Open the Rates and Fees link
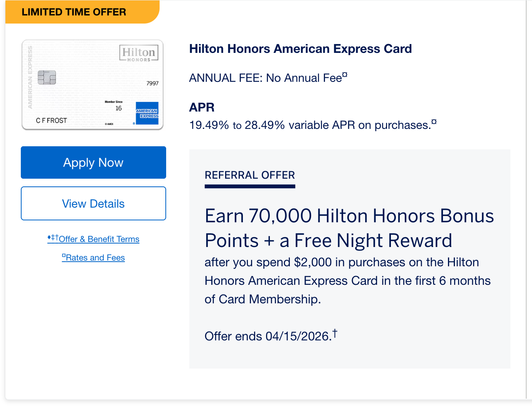Viewport: 532px width, 406px height. click(95, 258)
